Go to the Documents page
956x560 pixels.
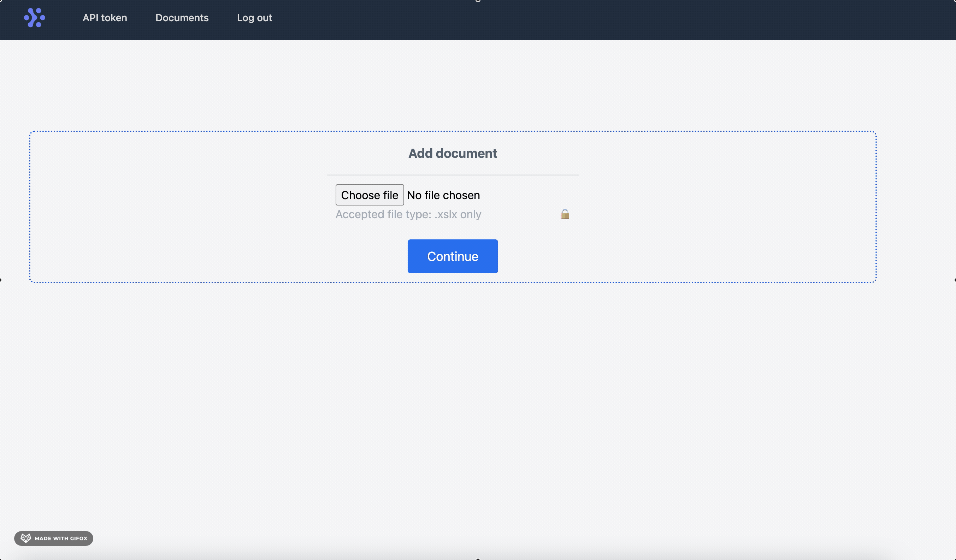182,18
